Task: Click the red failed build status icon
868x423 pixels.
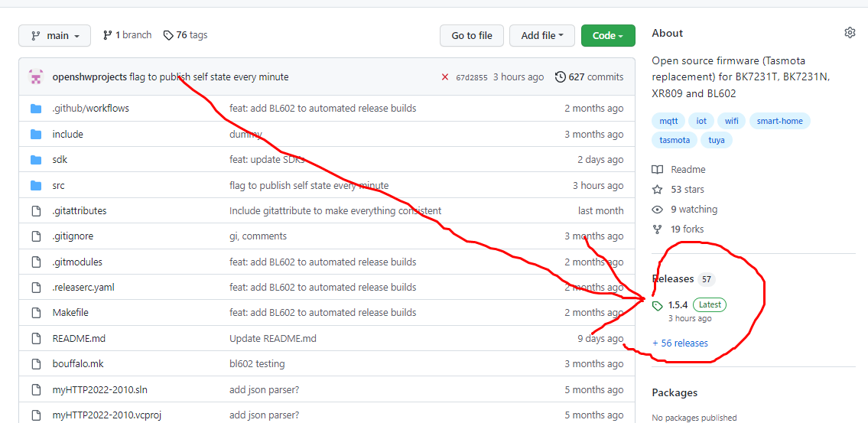Action: click(x=444, y=77)
